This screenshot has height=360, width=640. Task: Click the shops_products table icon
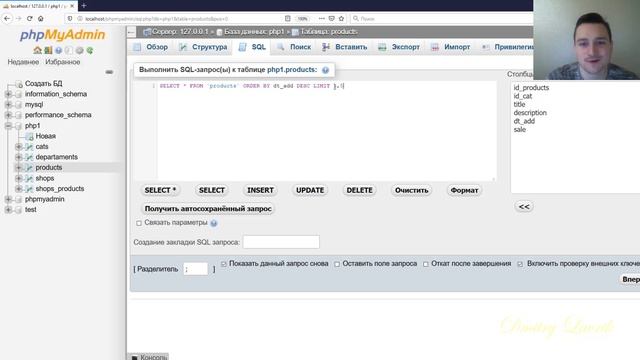point(29,189)
